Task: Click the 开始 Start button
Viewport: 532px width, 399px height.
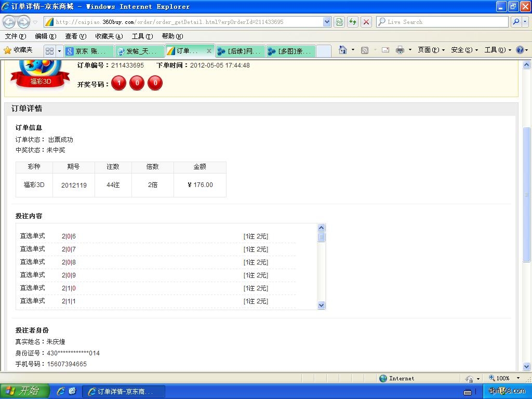Action: click(24, 391)
